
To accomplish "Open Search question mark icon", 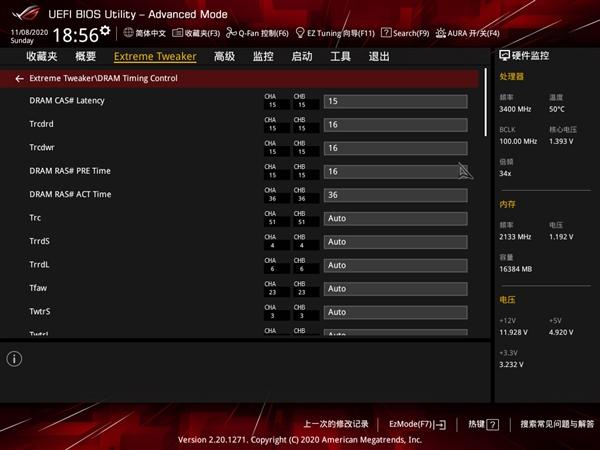I will click(x=386, y=33).
